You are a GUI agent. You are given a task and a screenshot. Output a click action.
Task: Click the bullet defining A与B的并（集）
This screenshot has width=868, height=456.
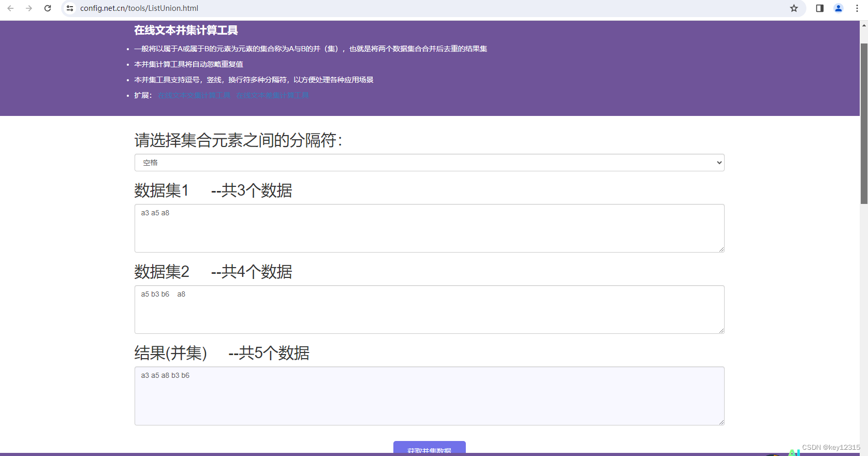coord(311,49)
